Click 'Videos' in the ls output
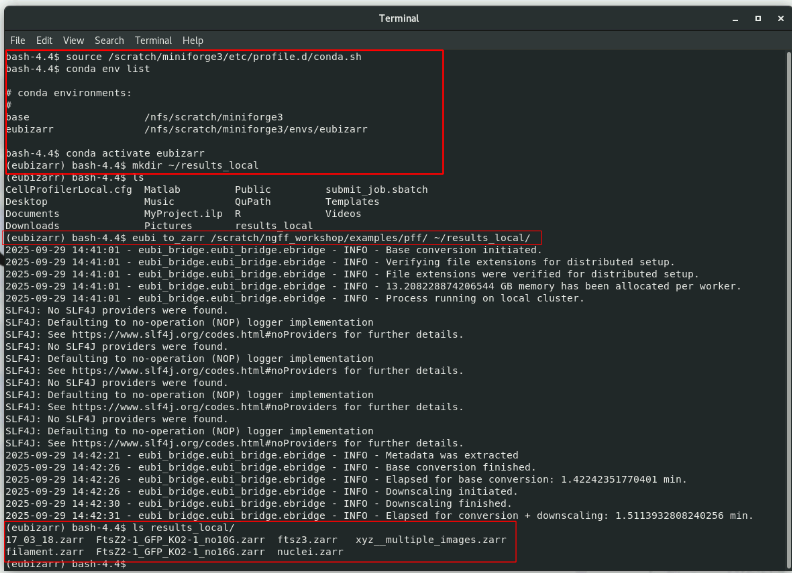The height and width of the screenshot is (573, 792). [343, 214]
